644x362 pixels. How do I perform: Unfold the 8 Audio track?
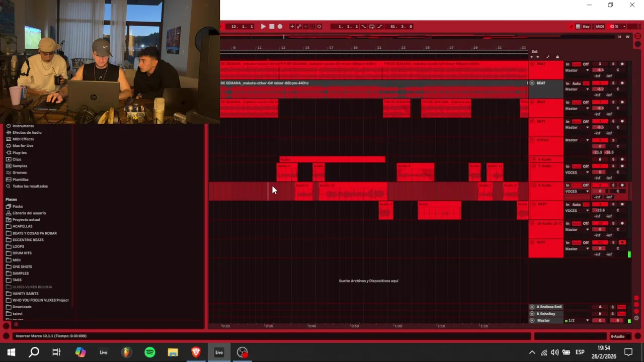click(x=534, y=185)
